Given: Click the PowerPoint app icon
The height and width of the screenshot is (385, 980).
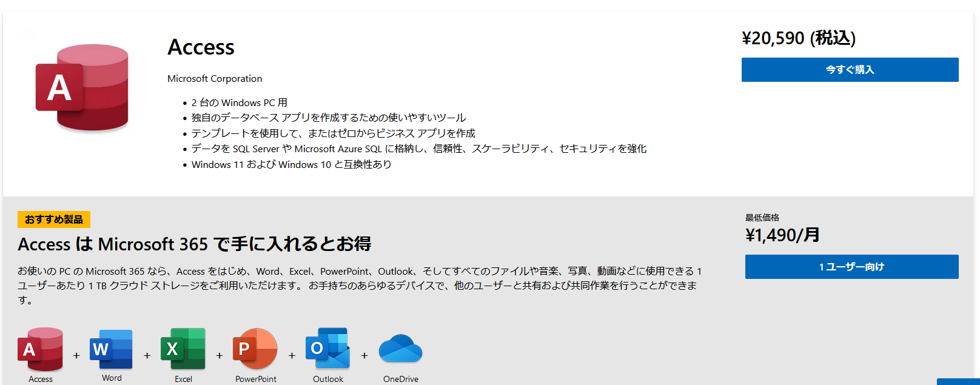Looking at the screenshot, I should pyautogui.click(x=255, y=349).
